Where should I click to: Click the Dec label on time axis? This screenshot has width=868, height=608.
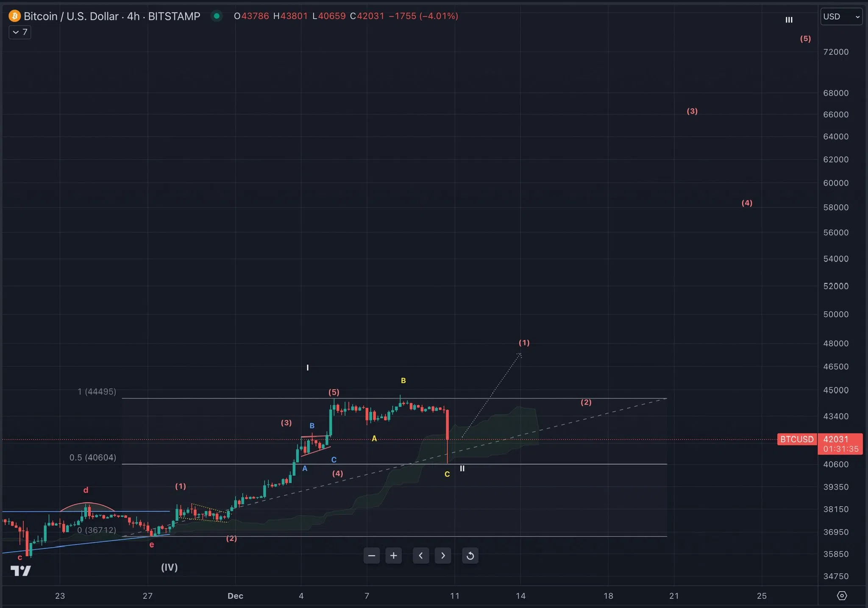coord(235,596)
